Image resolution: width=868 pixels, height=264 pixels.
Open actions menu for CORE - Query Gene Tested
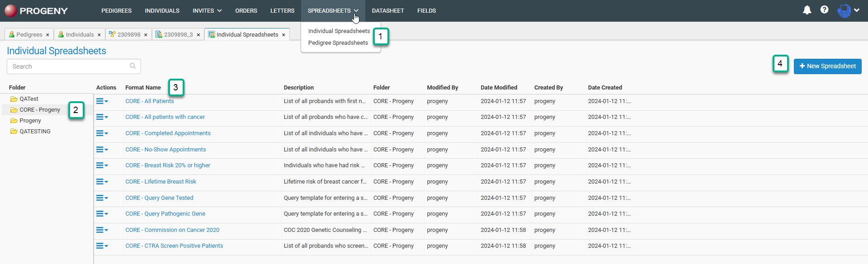[102, 198]
